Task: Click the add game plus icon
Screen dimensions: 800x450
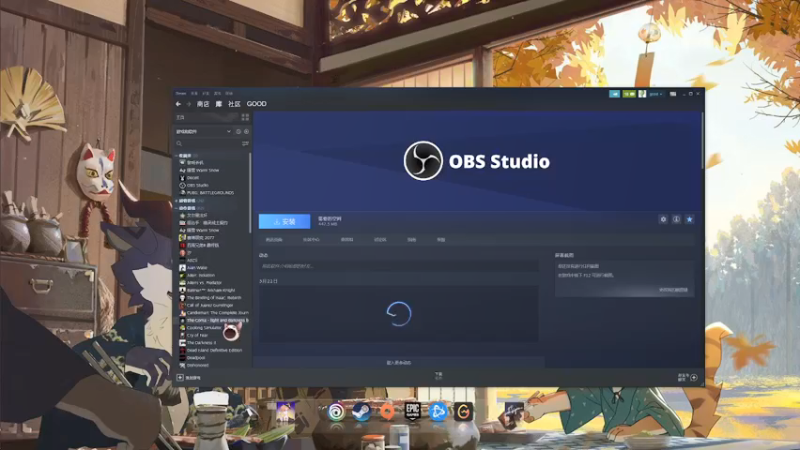Action: (180, 378)
